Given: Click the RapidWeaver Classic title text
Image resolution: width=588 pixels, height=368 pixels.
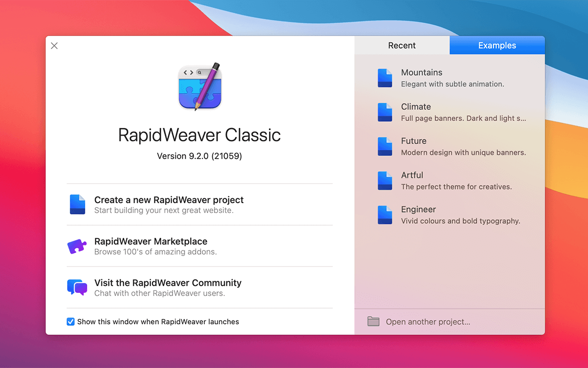Looking at the screenshot, I should click(199, 135).
